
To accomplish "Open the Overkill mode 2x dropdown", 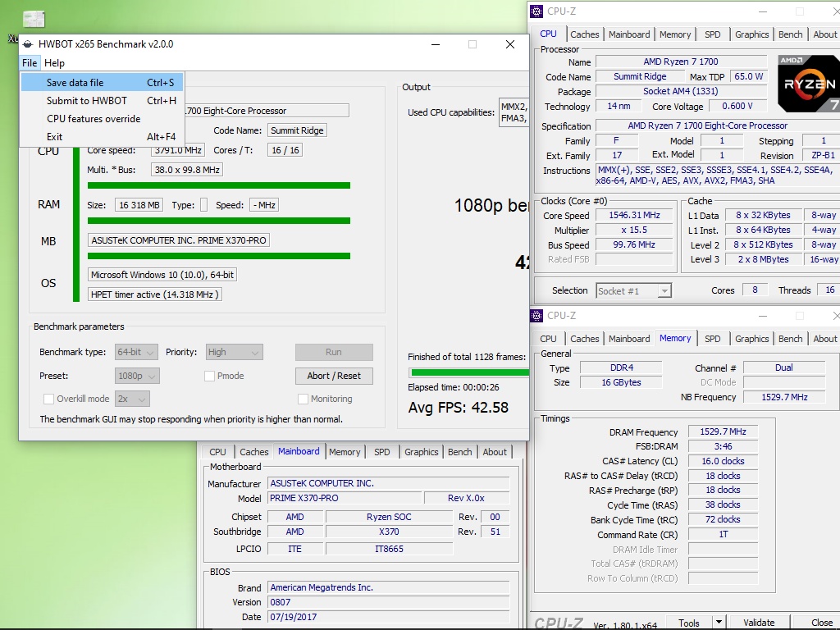I will coord(132,399).
